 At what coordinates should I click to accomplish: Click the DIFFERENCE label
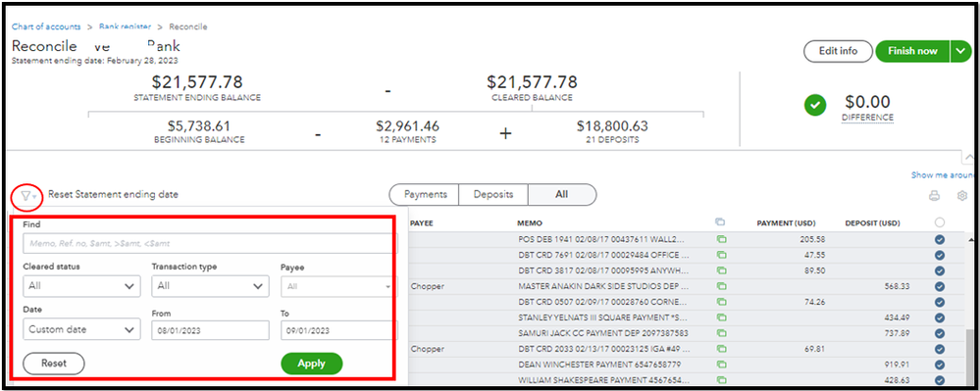point(867,118)
